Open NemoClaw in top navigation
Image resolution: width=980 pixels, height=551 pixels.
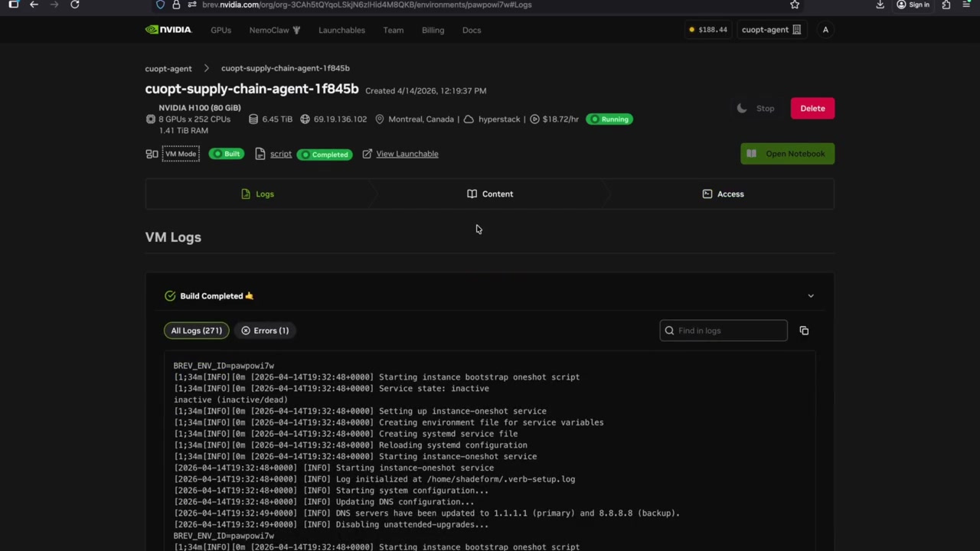tap(274, 30)
